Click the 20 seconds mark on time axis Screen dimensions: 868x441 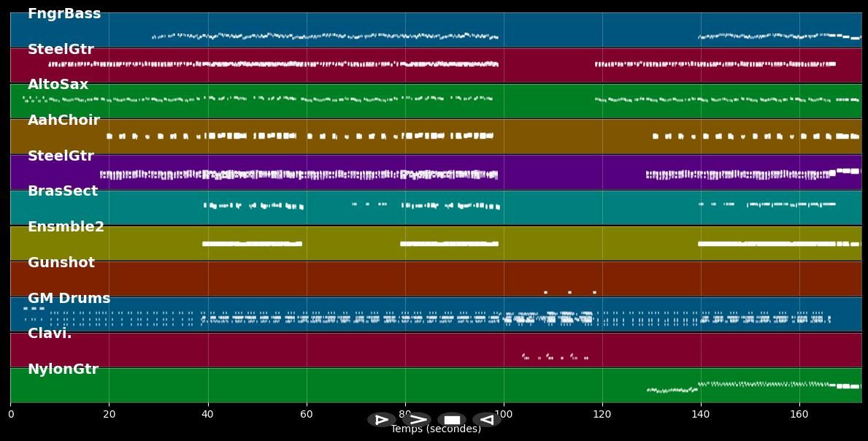click(109, 415)
